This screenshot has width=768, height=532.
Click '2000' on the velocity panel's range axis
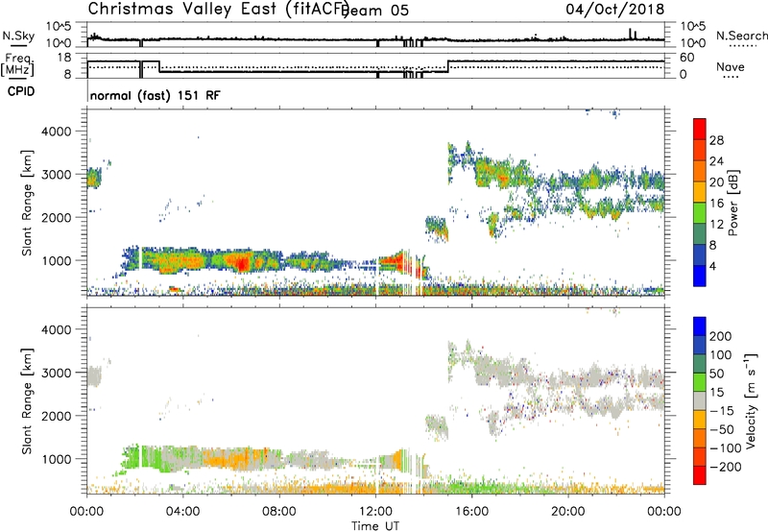[x=56, y=416]
